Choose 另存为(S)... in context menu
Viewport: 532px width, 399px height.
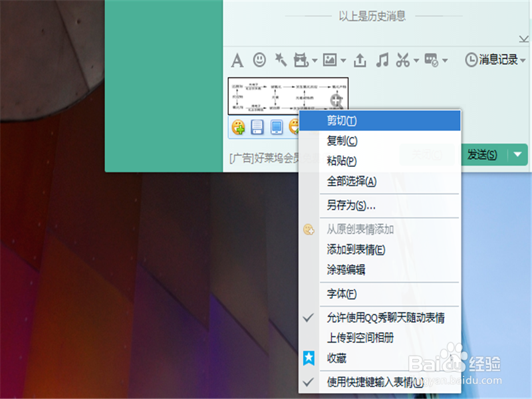(380, 205)
